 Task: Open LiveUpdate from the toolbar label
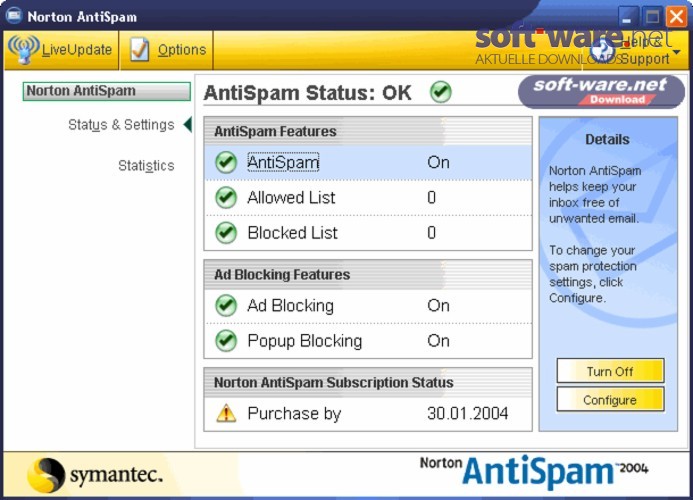76,50
